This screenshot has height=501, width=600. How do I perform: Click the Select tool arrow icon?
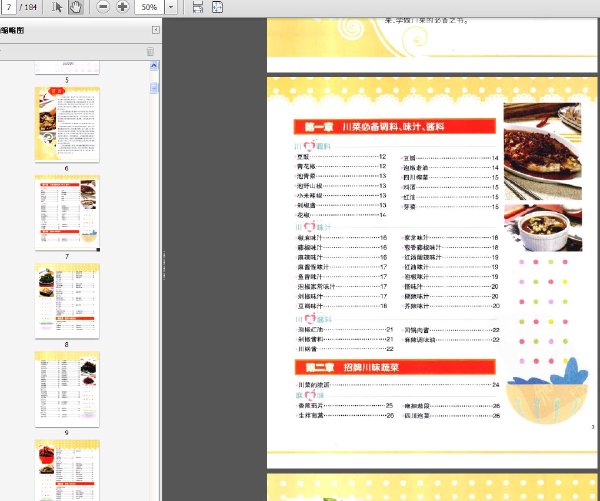point(57,7)
